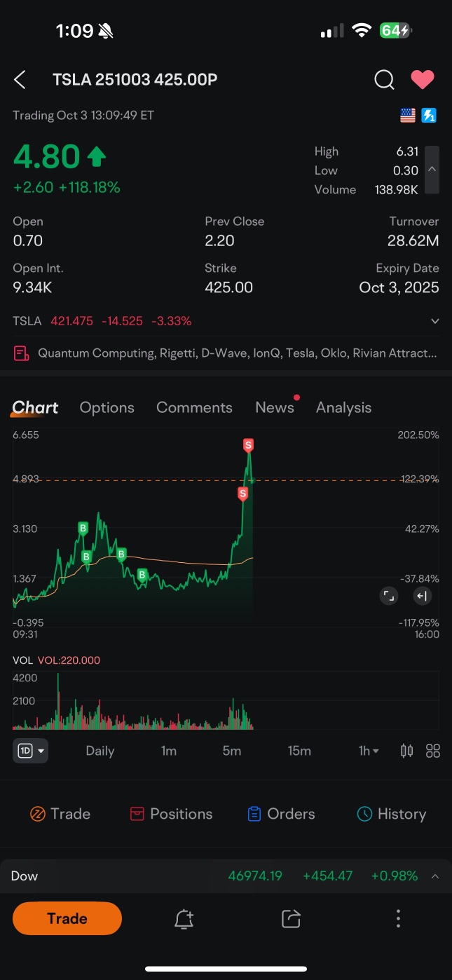Tap the back arrow icon
The width and height of the screenshot is (452, 980).
click(x=20, y=80)
